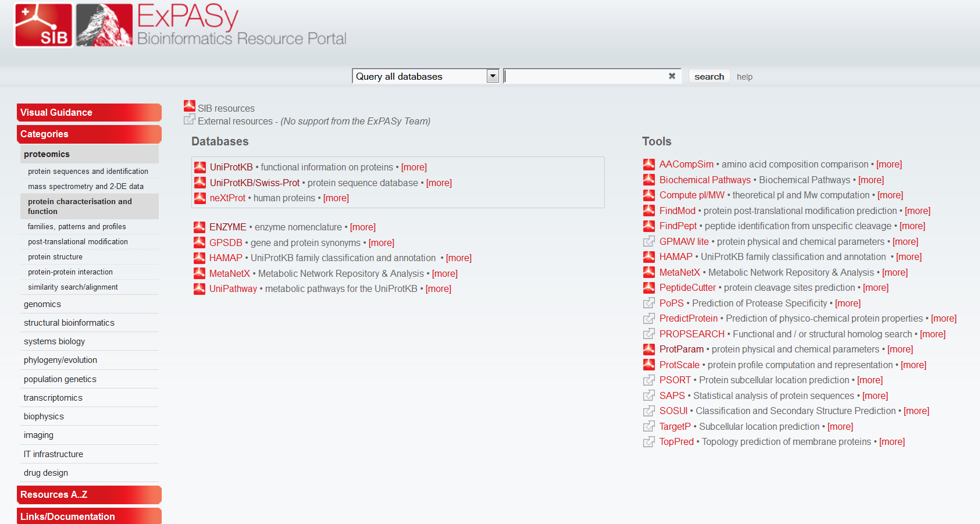Click the SIB icon beside GPSDB
This screenshot has width=980, height=524.
pyautogui.click(x=199, y=243)
